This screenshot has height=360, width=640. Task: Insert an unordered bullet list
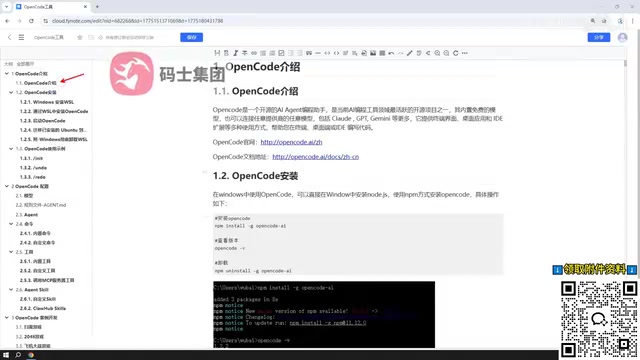click(x=263, y=53)
